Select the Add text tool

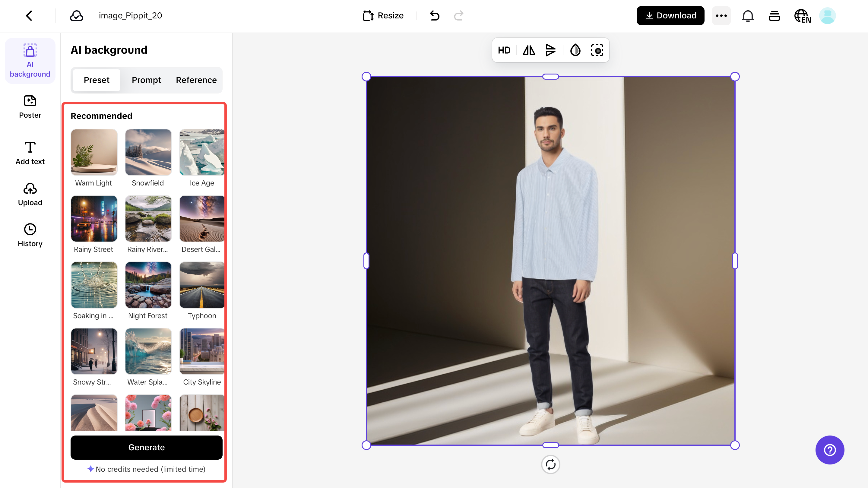pos(30,152)
